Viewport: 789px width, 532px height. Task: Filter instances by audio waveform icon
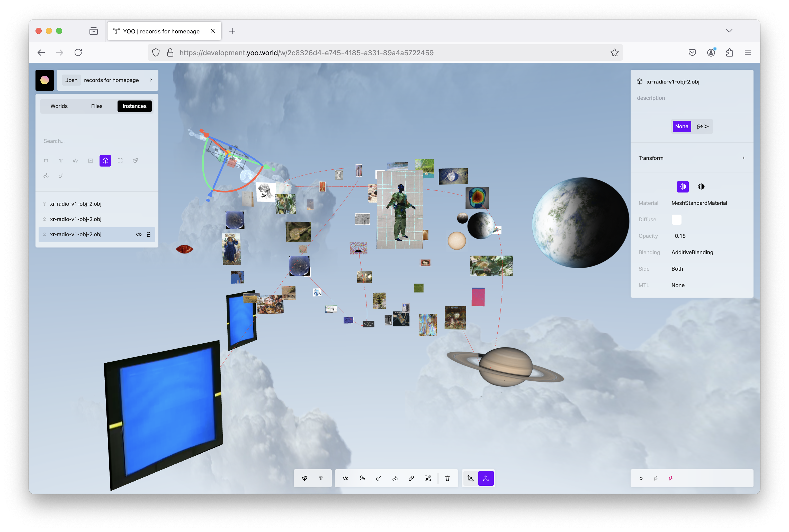(x=75, y=160)
